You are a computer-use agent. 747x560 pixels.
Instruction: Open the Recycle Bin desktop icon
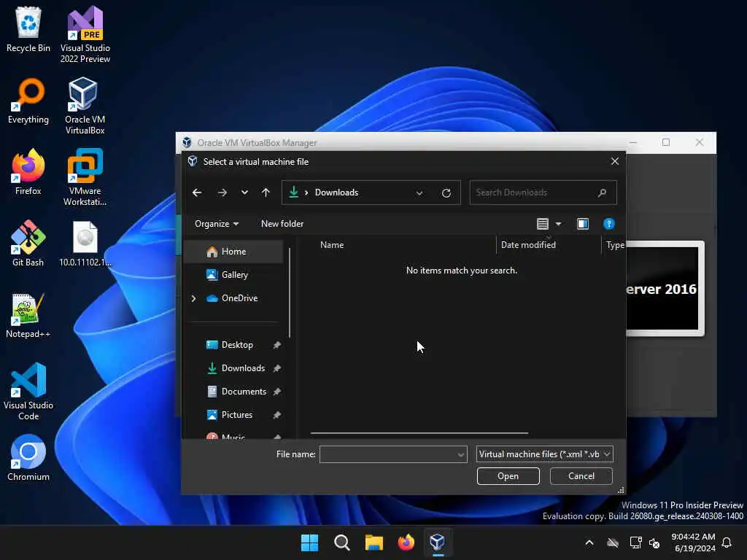(x=28, y=30)
